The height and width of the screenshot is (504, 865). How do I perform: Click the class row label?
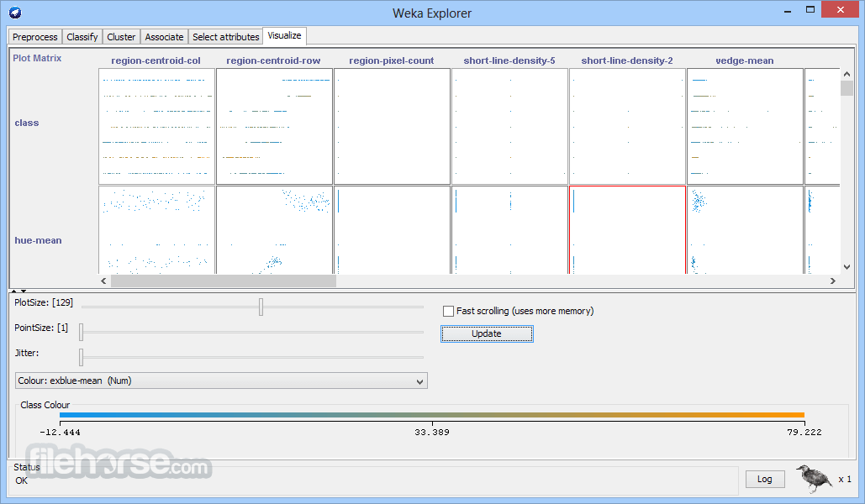click(x=27, y=123)
